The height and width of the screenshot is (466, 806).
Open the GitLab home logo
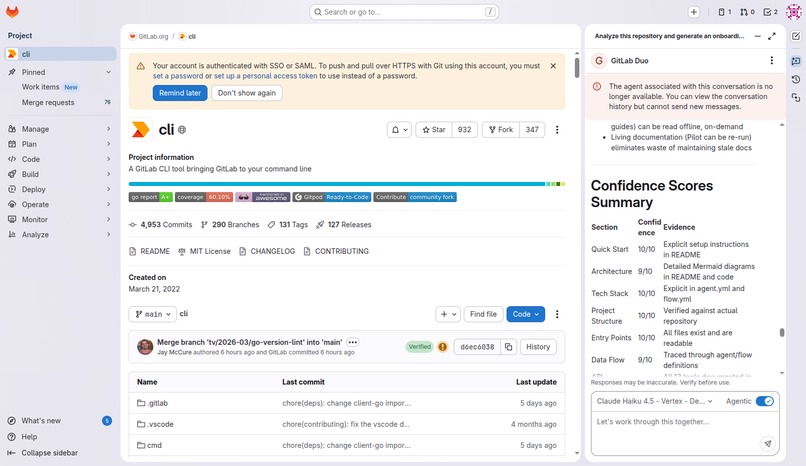(x=12, y=12)
